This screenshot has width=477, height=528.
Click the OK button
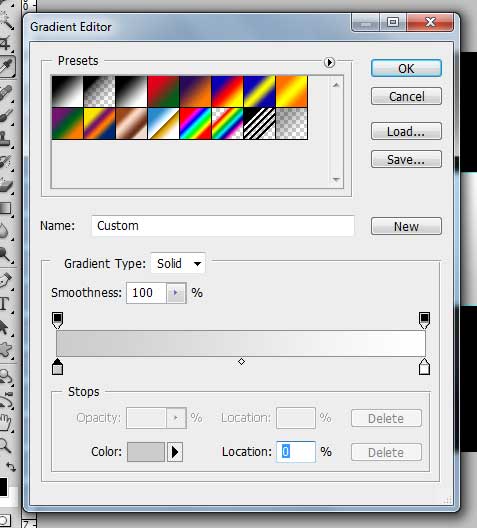click(x=406, y=68)
